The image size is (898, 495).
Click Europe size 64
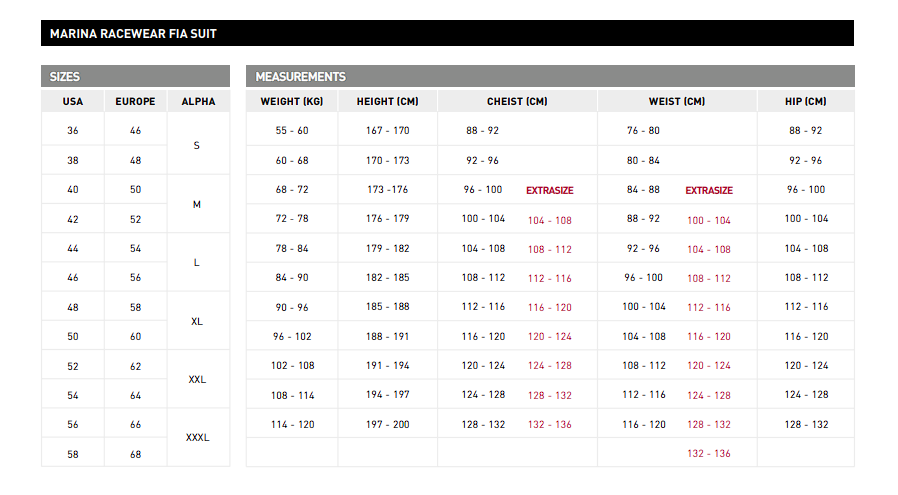(x=135, y=396)
